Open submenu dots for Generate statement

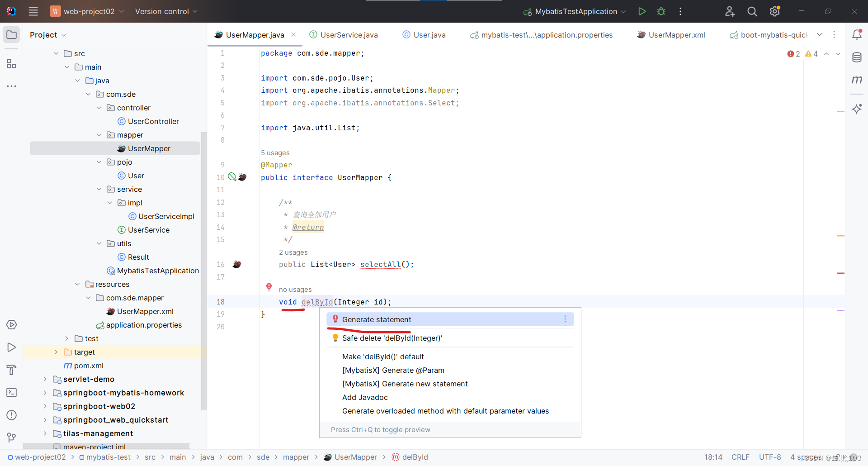point(565,319)
